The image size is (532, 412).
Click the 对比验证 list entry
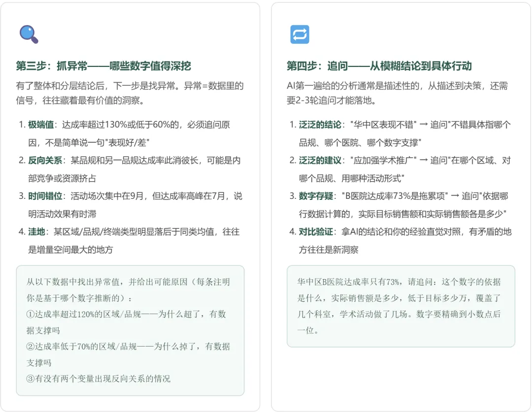[316, 231]
